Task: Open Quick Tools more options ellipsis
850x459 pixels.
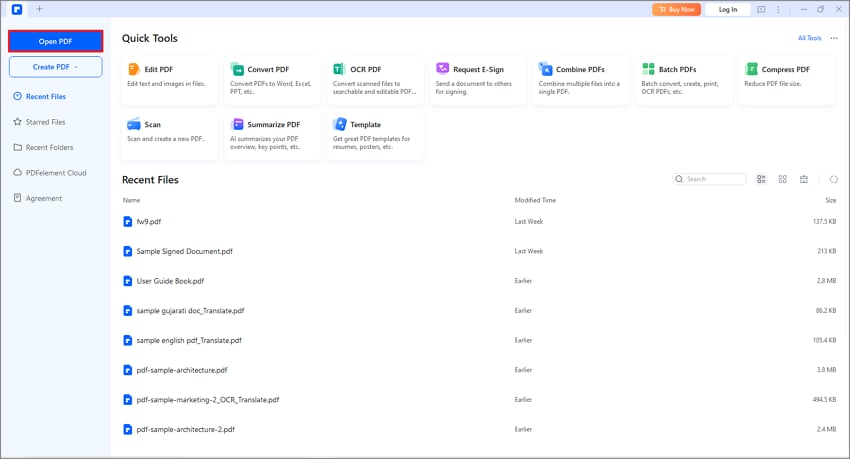Action: tap(834, 38)
